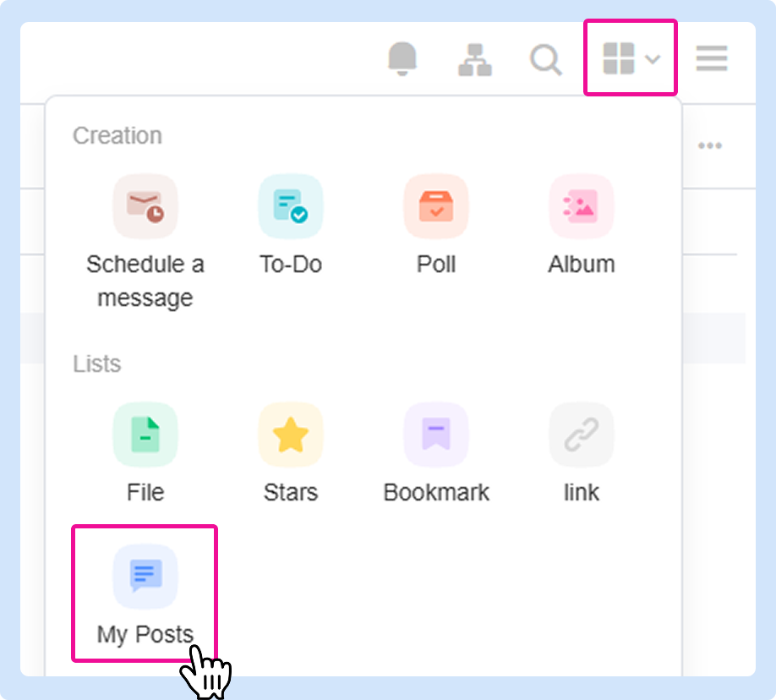Expand the chevron beside the apps grid

[x=653, y=59]
